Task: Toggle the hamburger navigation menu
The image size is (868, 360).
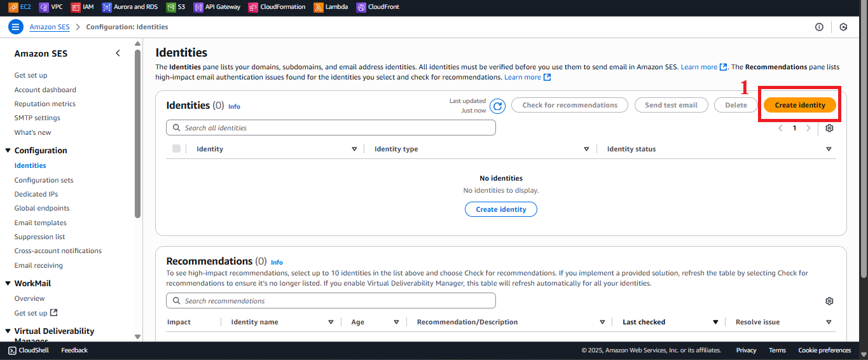Action: [15, 27]
